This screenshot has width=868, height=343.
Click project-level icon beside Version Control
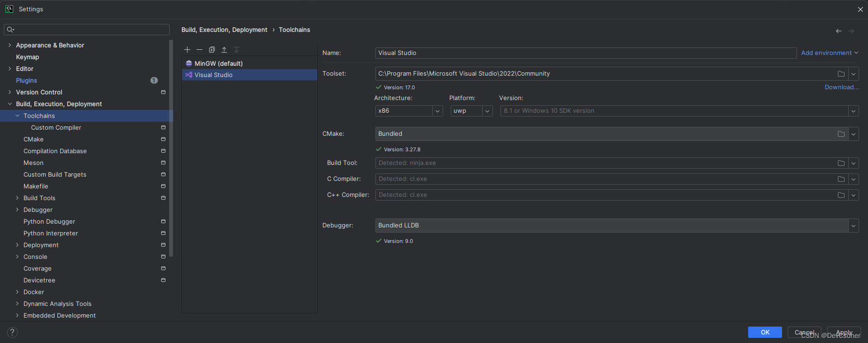click(x=163, y=92)
